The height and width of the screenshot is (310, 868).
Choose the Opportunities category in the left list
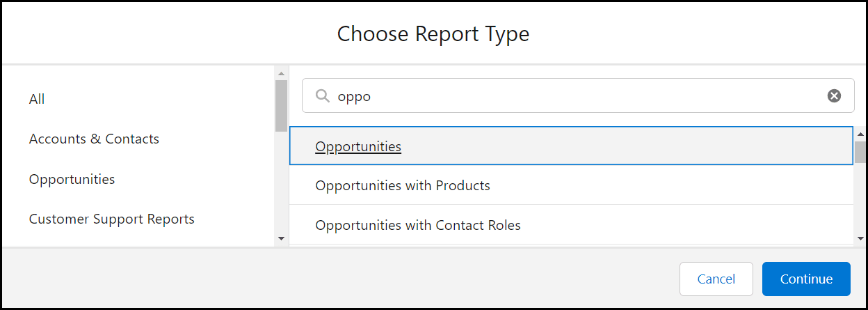[x=72, y=179]
